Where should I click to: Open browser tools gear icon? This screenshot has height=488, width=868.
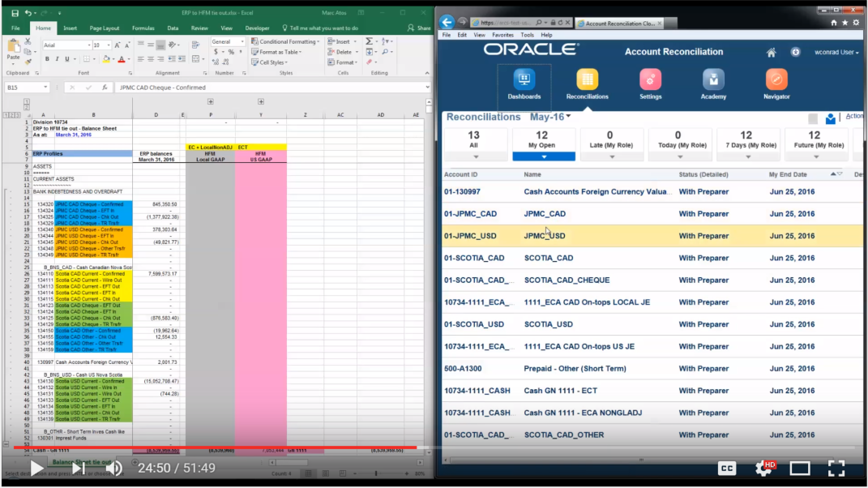[x=856, y=23]
